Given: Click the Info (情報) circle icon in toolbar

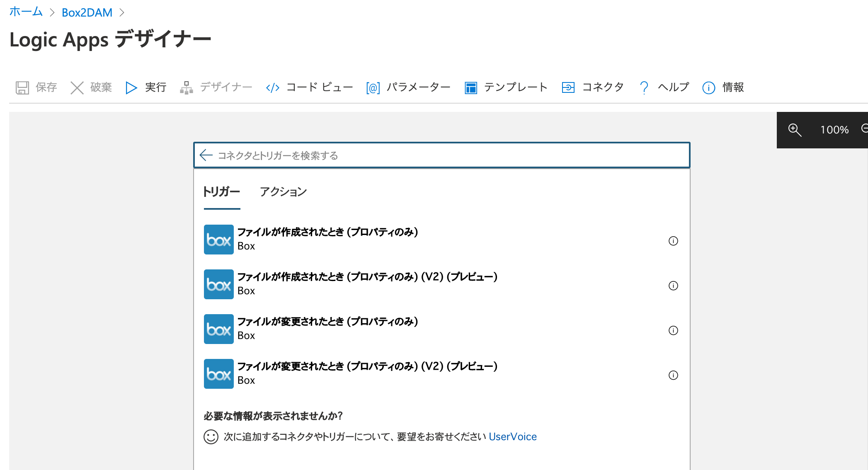Looking at the screenshot, I should click(x=709, y=87).
